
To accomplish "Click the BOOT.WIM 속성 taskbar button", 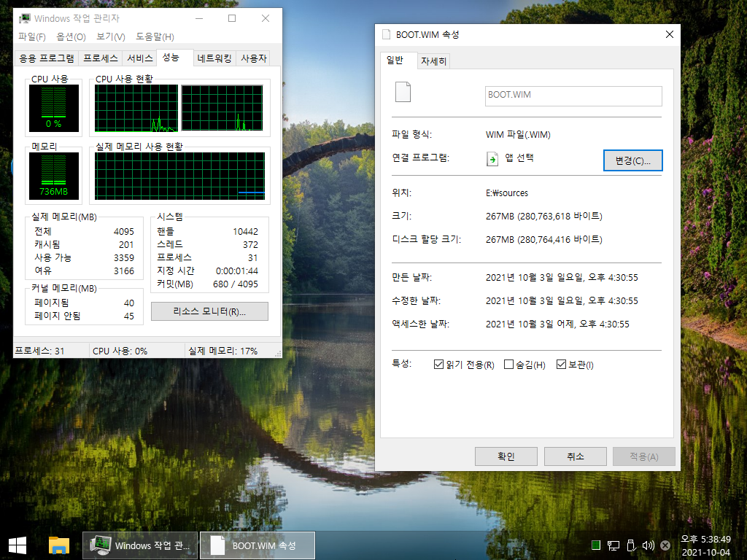I will coord(258,545).
